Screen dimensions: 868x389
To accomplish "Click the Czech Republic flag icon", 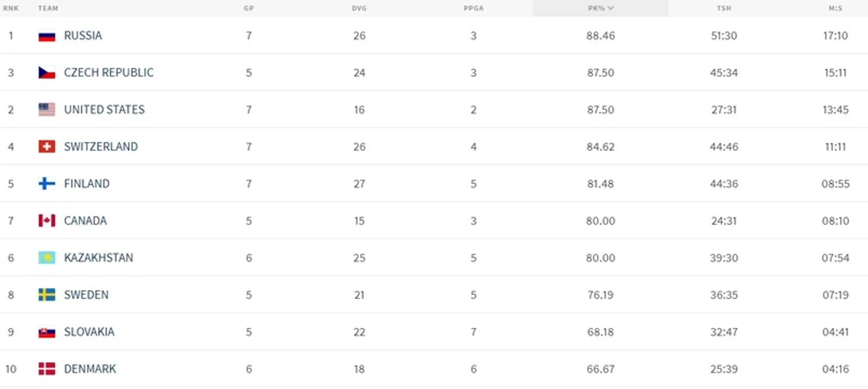I will click(x=47, y=72).
